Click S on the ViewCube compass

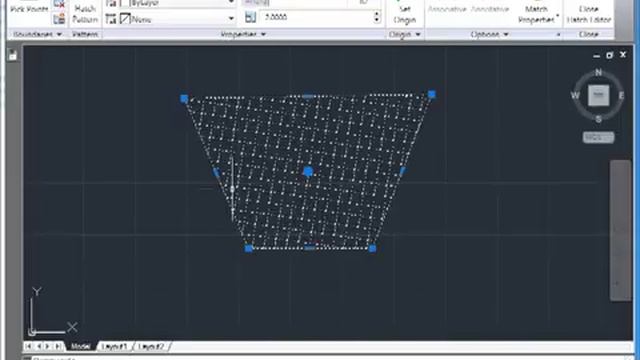coord(598,119)
